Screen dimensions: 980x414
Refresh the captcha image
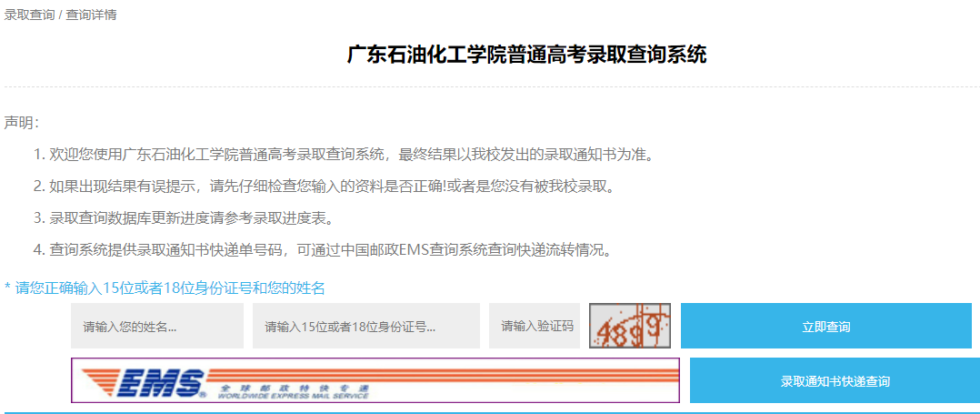tap(630, 326)
